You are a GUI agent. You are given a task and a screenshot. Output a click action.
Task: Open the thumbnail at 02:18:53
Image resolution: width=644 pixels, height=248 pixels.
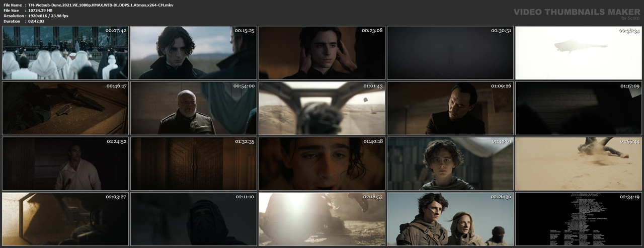(x=322, y=219)
